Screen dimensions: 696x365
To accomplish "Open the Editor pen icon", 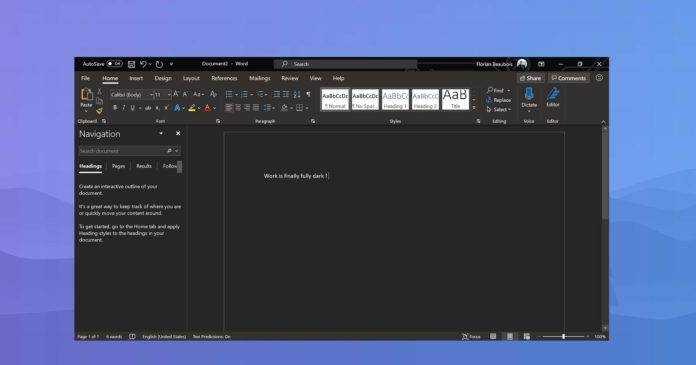I will 553,93.
